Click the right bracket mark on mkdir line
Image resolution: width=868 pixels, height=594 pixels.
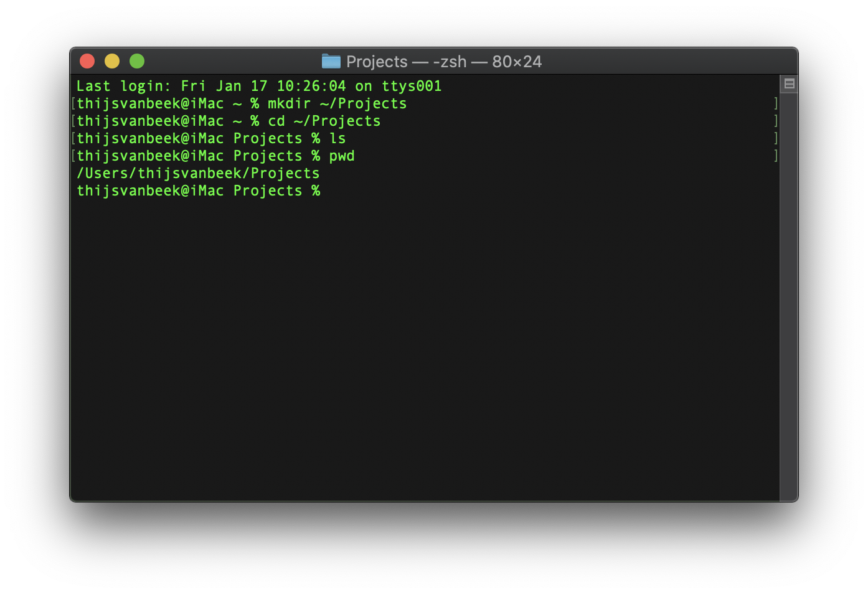pyautogui.click(x=775, y=103)
